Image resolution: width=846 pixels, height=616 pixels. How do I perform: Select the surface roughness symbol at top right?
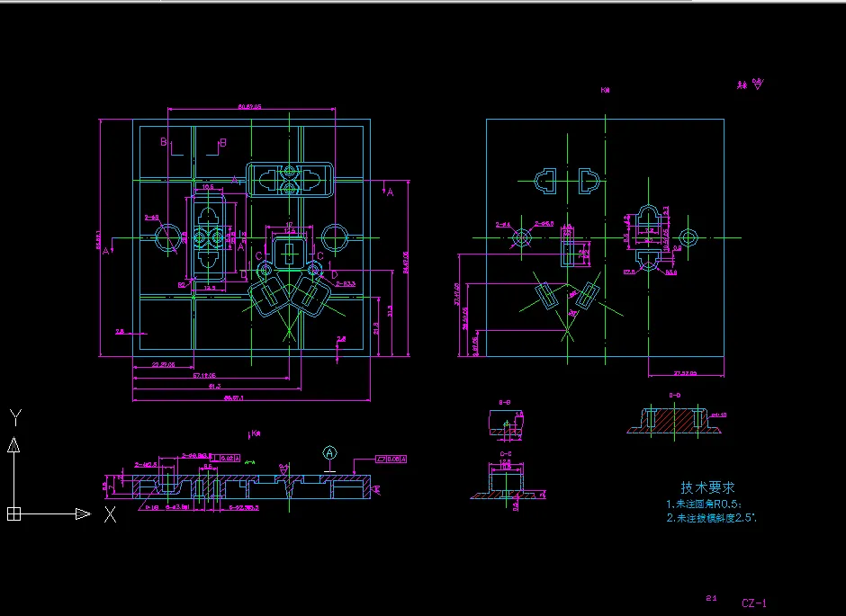coord(758,84)
